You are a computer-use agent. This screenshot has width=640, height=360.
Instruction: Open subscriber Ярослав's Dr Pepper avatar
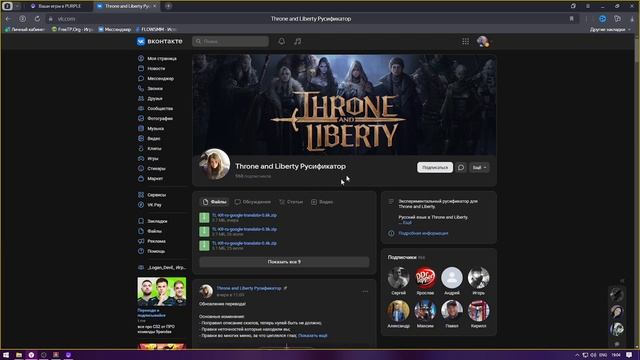pyautogui.click(x=425, y=278)
